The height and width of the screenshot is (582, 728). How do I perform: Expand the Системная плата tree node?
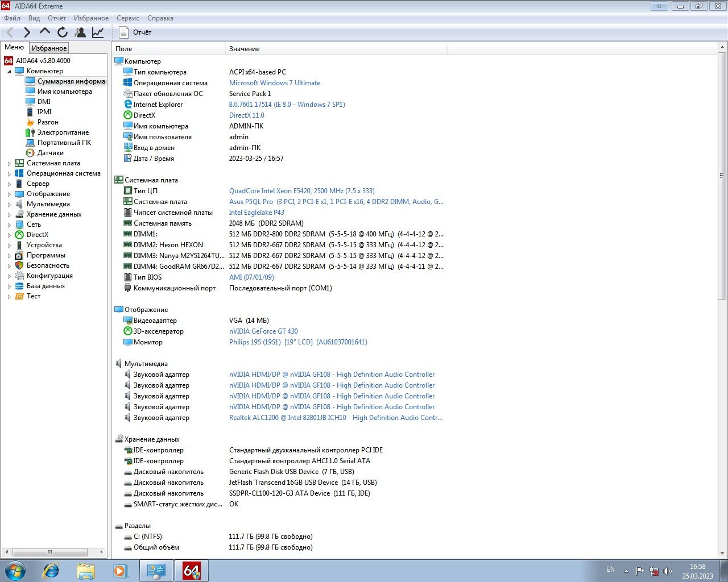click(9, 164)
